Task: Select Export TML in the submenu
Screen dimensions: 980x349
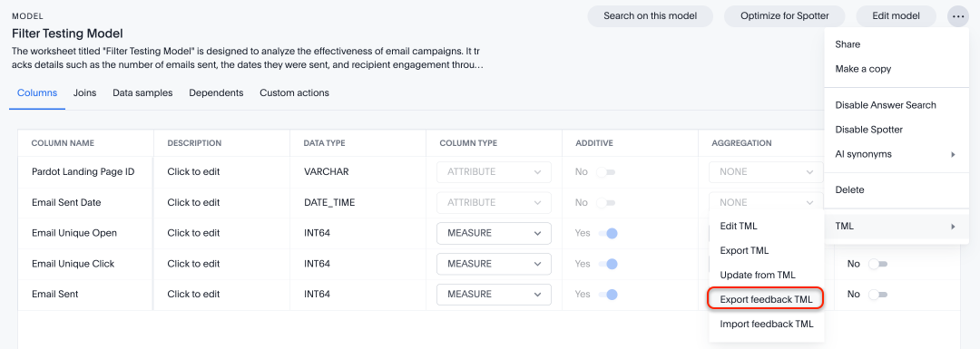Action: pos(766,250)
